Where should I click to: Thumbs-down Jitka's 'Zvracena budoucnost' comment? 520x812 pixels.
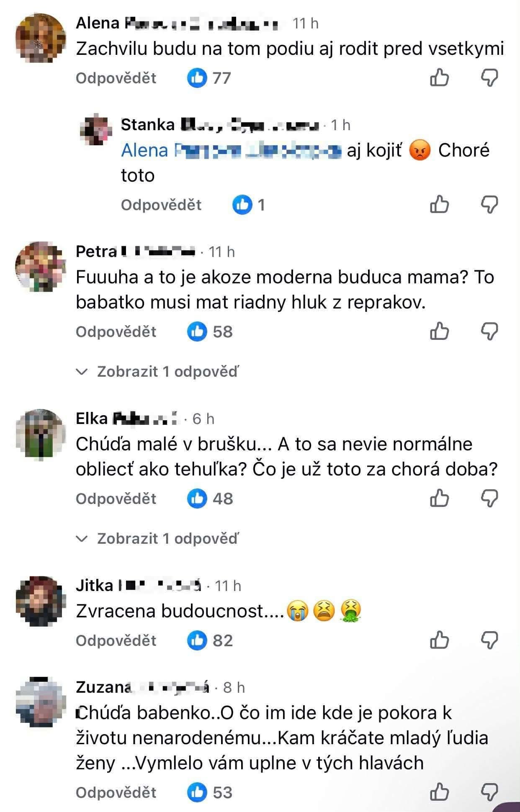pos(489,640)
